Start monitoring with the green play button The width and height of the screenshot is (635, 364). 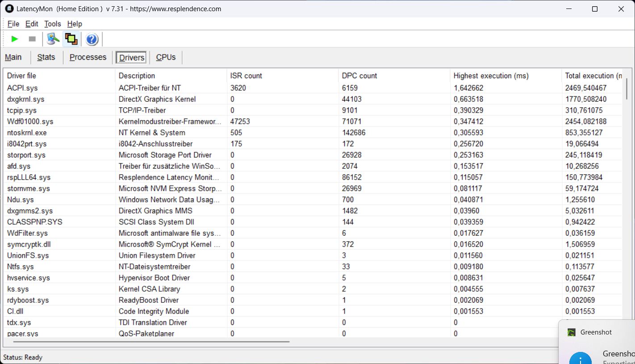pos(15,39)
